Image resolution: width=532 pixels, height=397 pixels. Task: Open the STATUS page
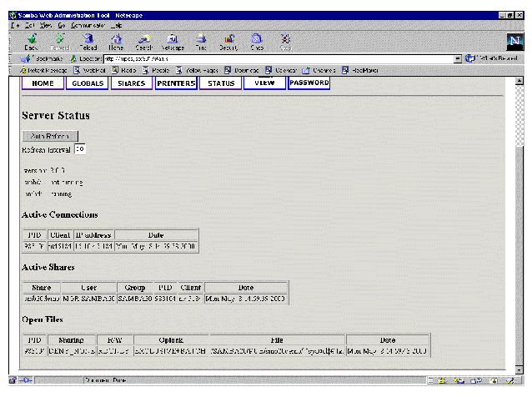pyautogui.click(x=221, y=83)
